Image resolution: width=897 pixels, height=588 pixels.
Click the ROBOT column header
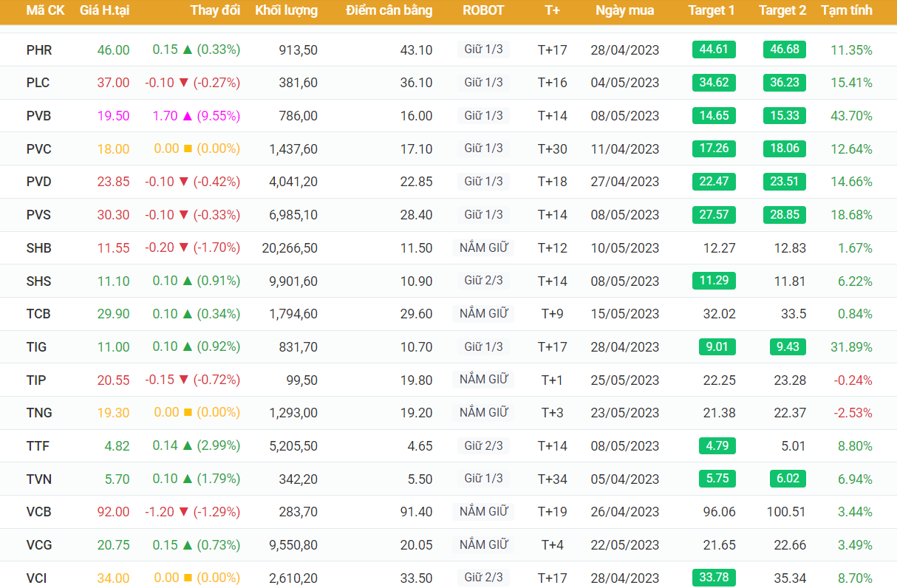(483, 10)
